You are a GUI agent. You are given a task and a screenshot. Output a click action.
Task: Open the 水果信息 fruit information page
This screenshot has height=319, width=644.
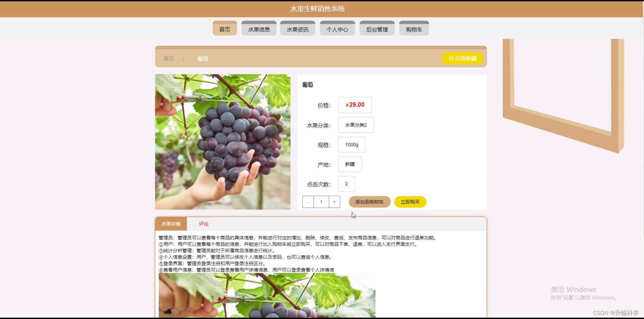coord(259,29)
